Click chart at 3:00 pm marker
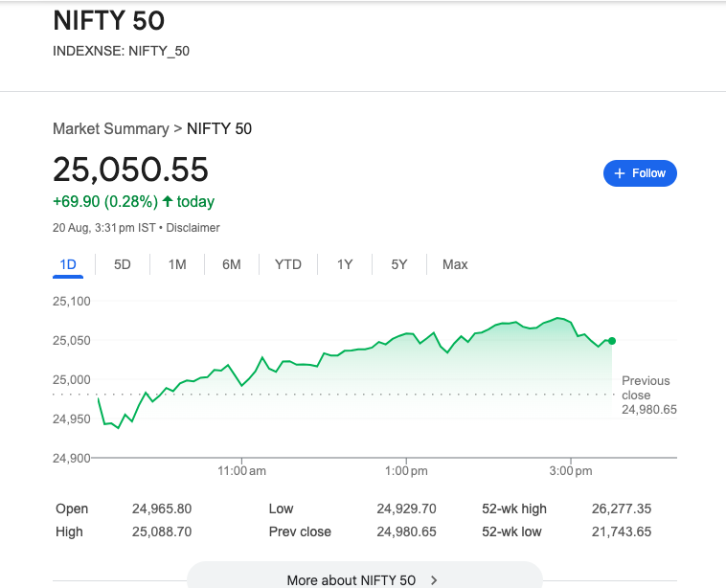 571,470
